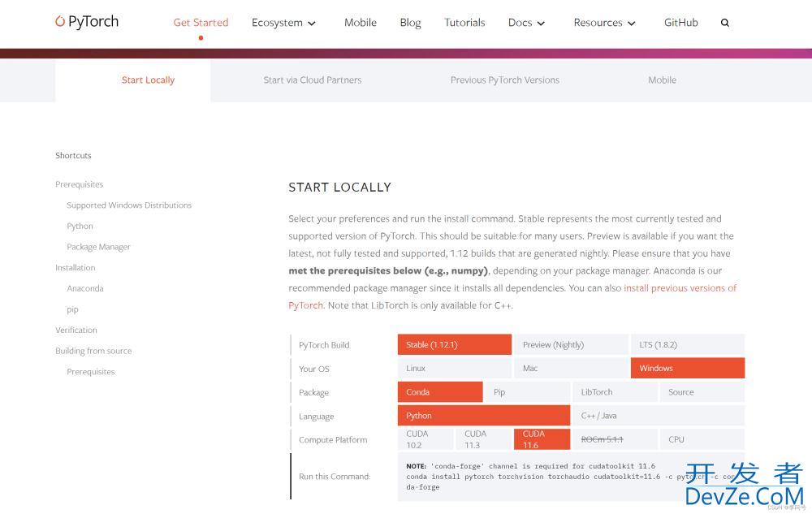Select Stable (1.12.1) build option

455,345
